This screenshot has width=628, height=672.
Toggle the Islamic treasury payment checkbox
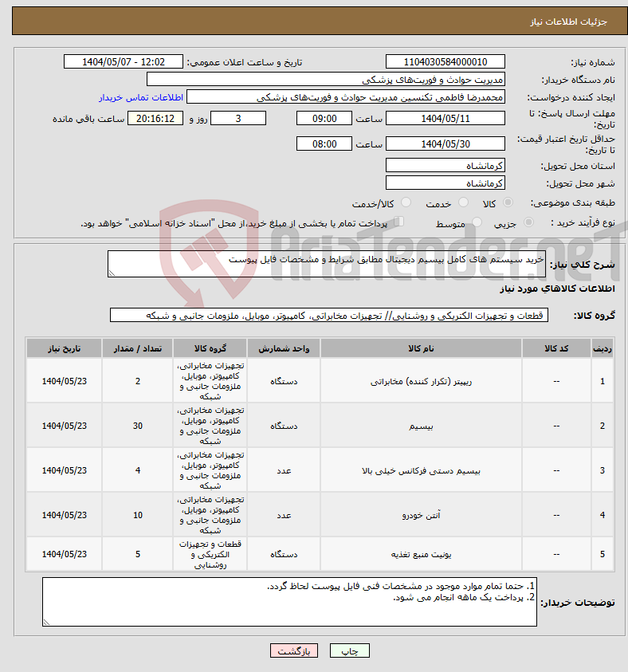pyautogui.click(x=398, y=222)
